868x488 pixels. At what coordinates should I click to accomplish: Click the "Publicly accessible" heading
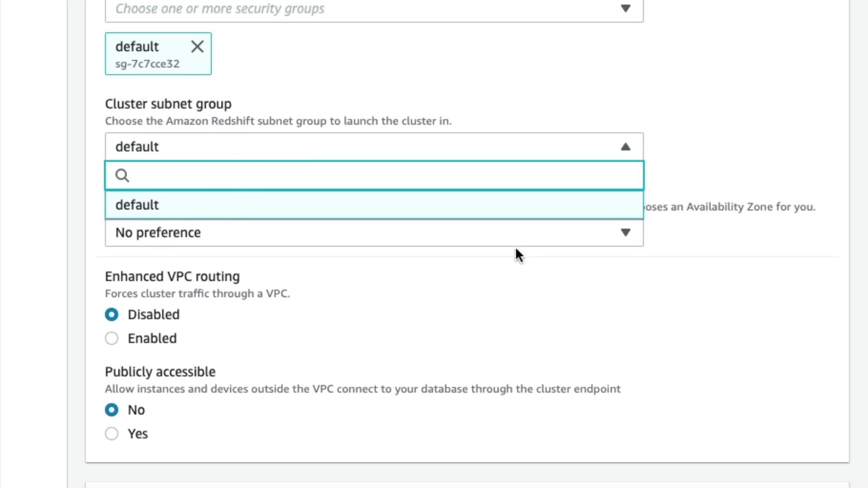(x=160, y=372)
